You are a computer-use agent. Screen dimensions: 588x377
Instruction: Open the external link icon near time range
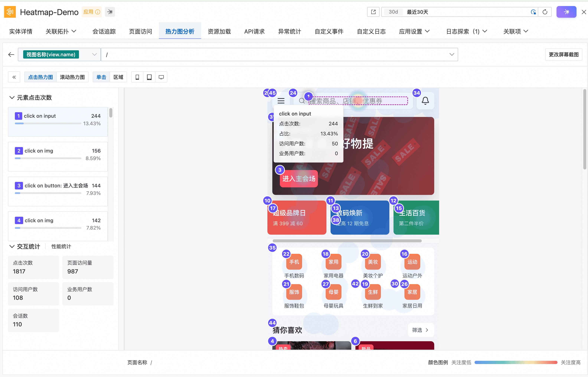[373, 12]
